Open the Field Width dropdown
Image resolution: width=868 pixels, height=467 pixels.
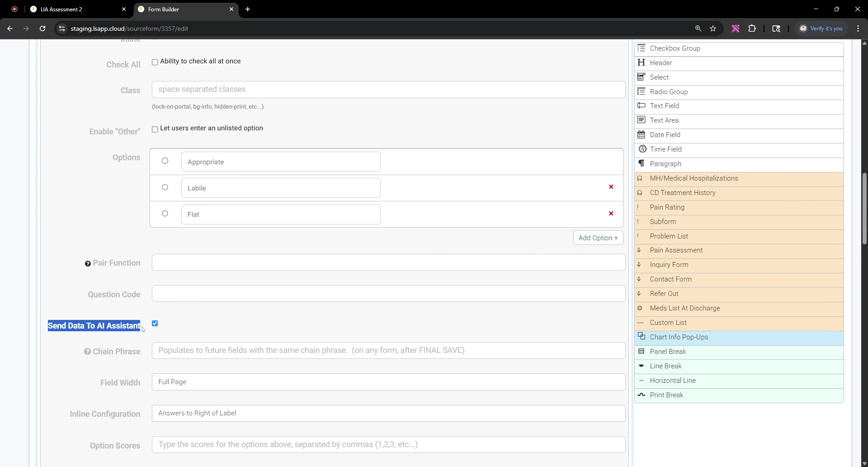tap(388, 382)
